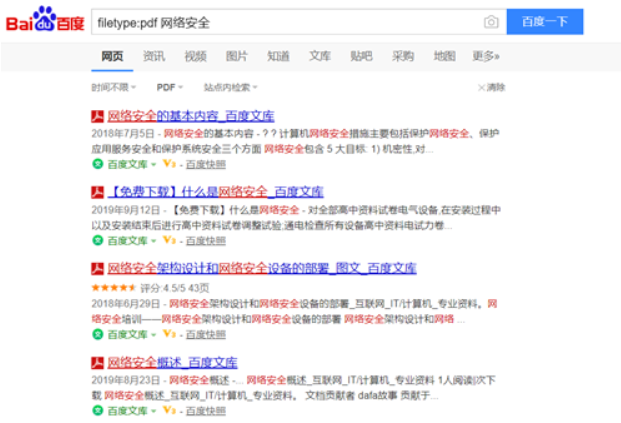Switch to the 采购 tab
621x423 pixels.
coord(403,56)
